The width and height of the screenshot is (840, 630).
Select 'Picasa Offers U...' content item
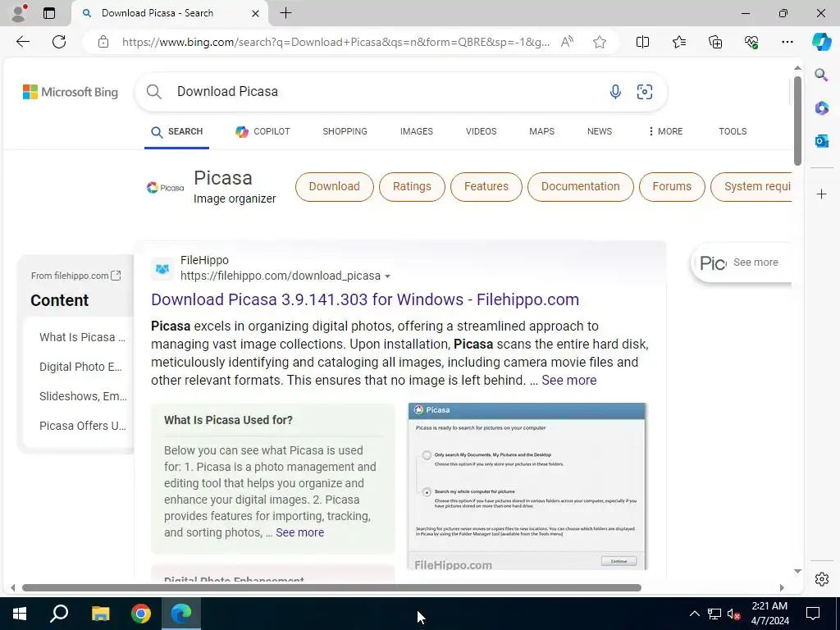coord(83,426)
